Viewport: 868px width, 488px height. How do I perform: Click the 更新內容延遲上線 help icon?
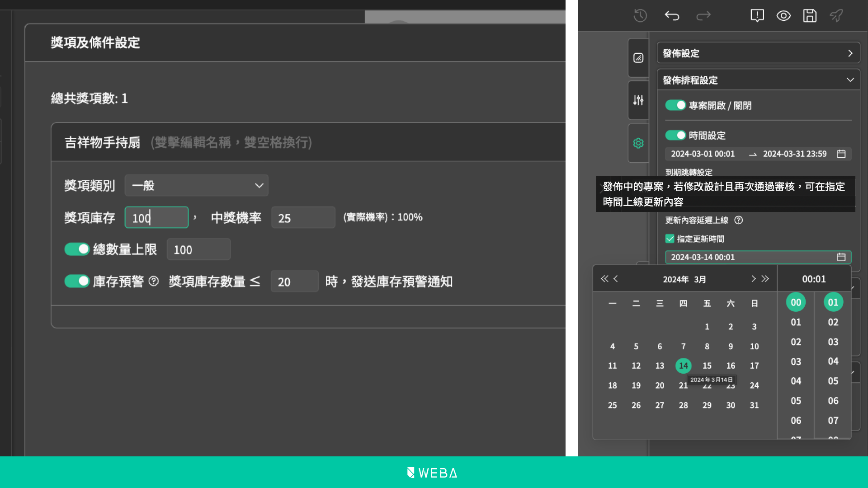click(738, 220)
